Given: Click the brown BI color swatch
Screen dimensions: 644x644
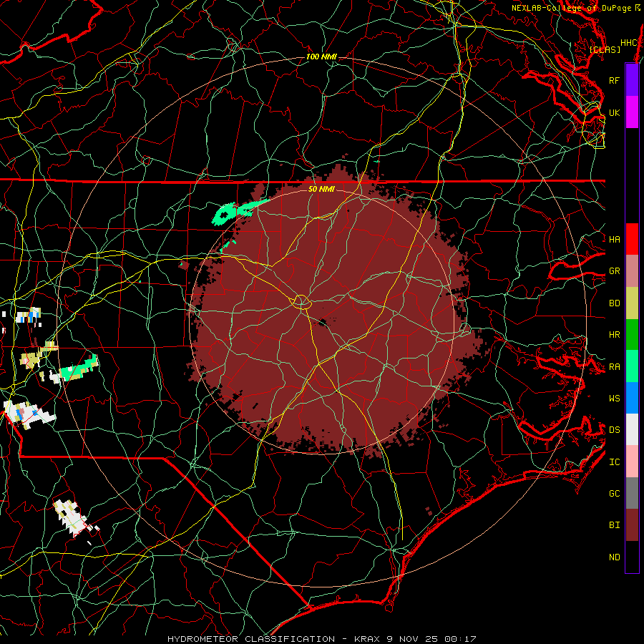Looking at the screenshot, I should (x=632, y=525).
